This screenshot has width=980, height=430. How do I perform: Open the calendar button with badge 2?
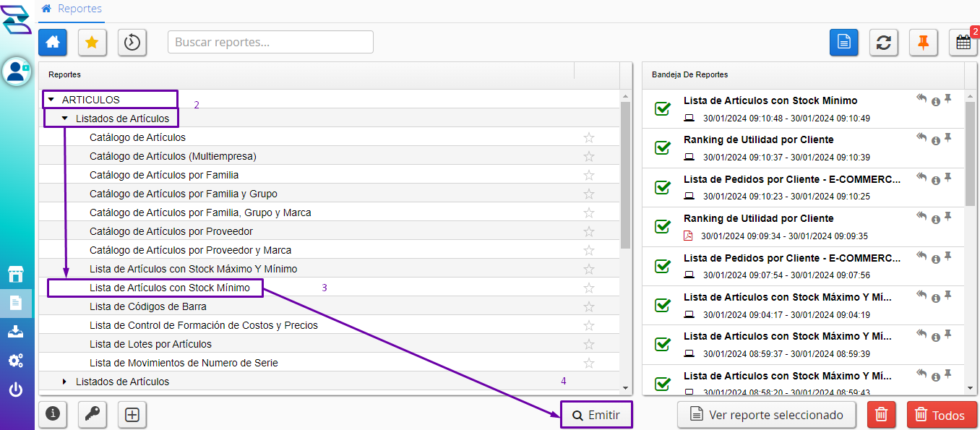coord(963,43)
